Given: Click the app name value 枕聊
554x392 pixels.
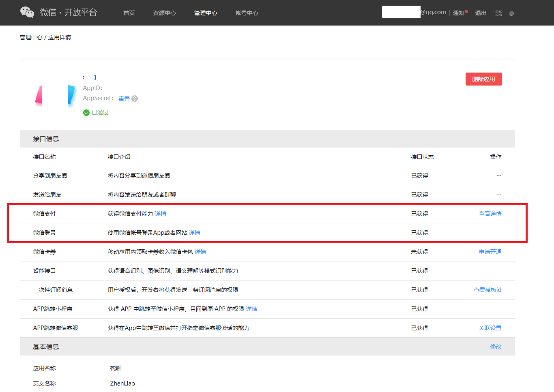Looking at the screenshot, I should tap(116, 368).
